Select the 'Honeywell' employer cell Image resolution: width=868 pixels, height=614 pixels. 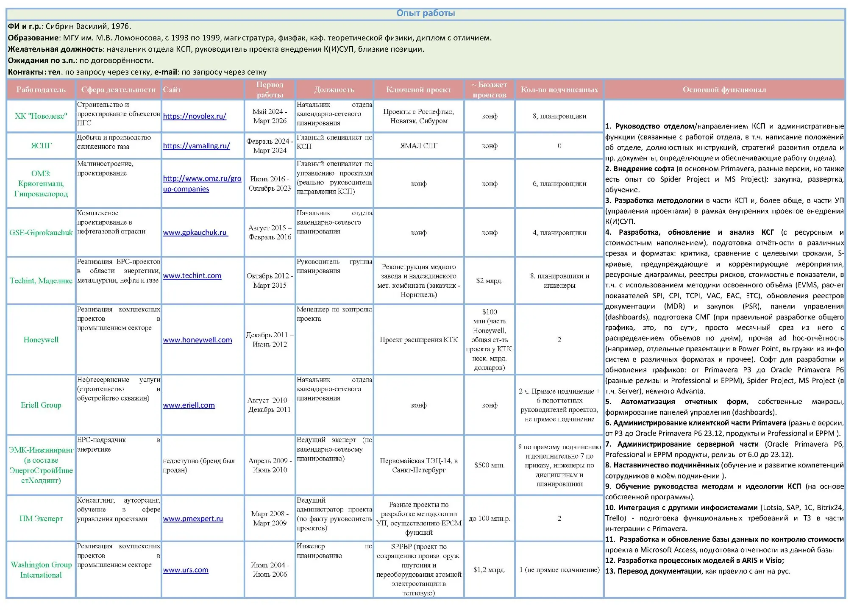pyautogui.click(x=41, y=340)
